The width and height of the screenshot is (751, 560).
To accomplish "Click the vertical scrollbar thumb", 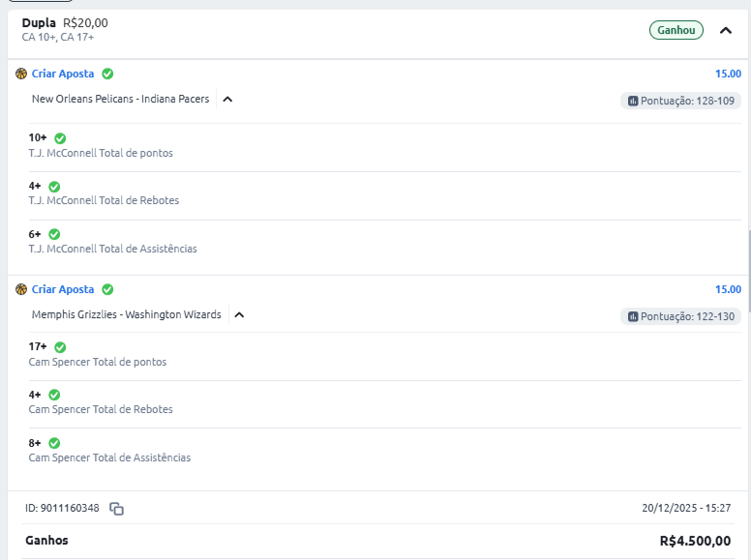I will tap(749, 271).
